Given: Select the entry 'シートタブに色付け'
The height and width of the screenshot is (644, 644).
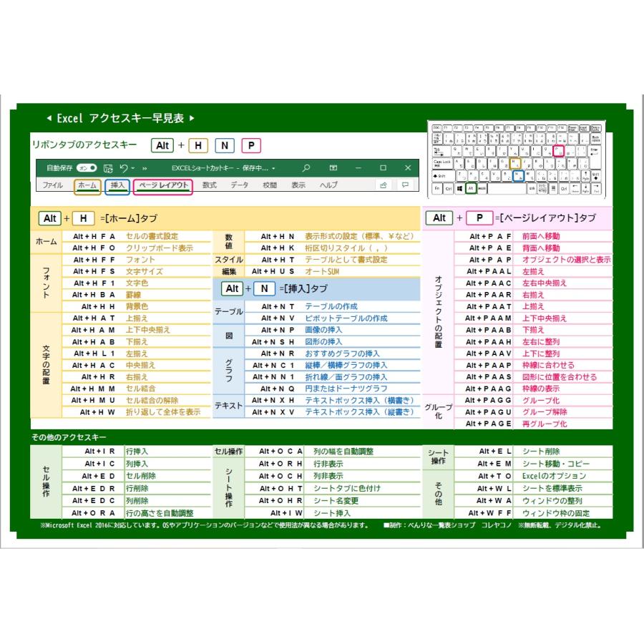Looking at the screenshot, I should coord(347,488).
